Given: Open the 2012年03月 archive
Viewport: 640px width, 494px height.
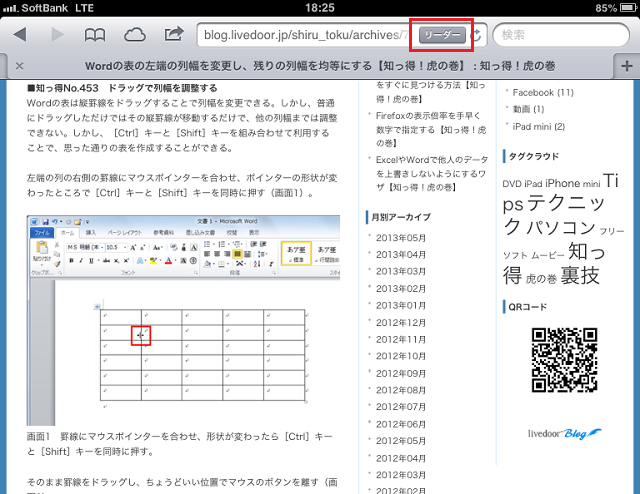Looking at the screenshot, I should point(400,475).
